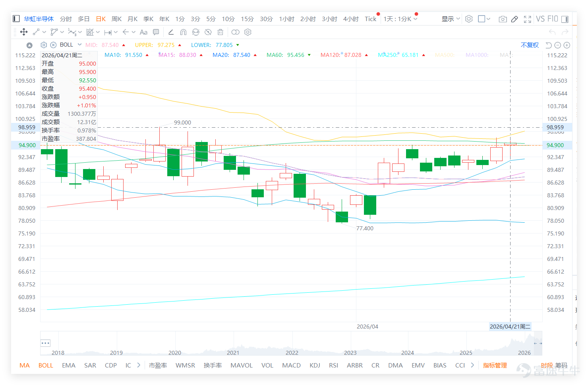The width and height of the screenshot is (588, 385).
Task: Toggle the SAR overlay indicator
Action: [x=90, y=365]
